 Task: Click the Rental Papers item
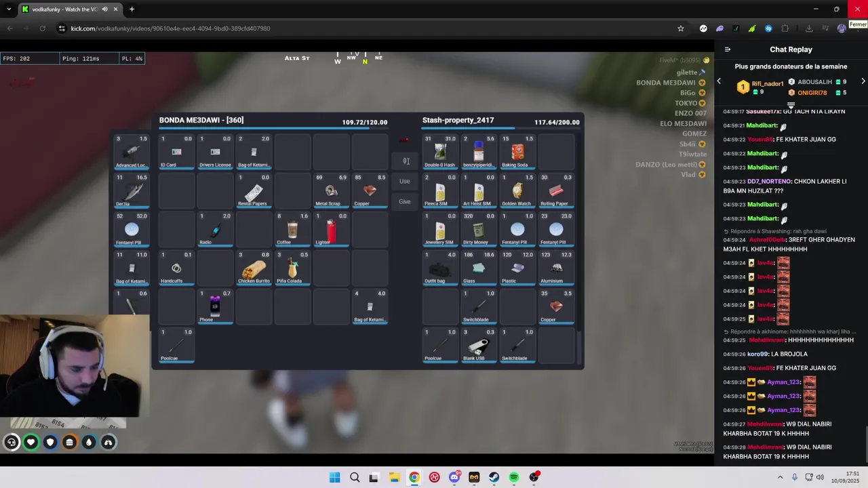(x=254, y=190)
